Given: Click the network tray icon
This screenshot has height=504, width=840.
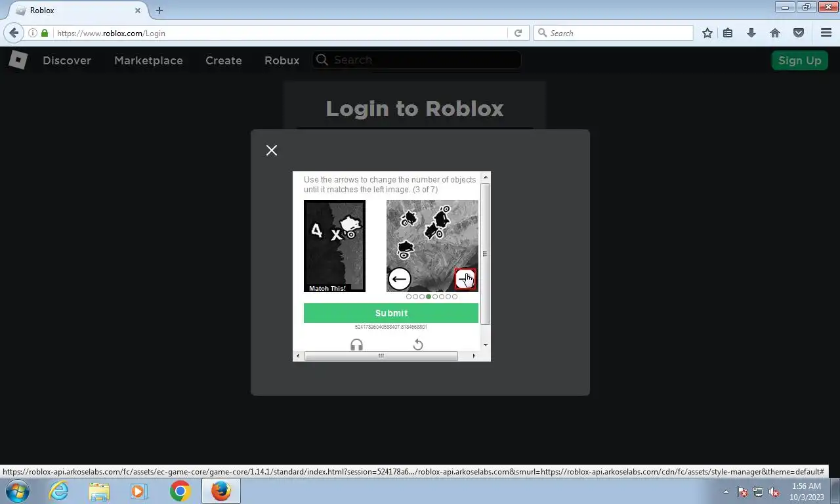Looking at the screenshot, I should pyautogui.click(x=758, y=492).
